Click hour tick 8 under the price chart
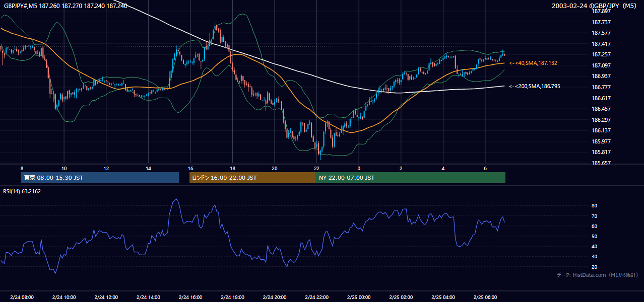 (22, 168)
